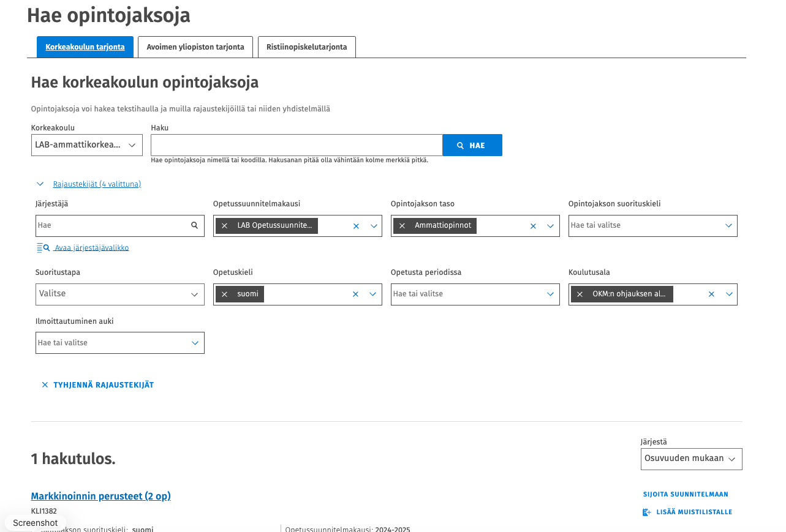Clear all Opintojakson taso selections
This screenshot has height=532, width=786.
(533, 226)
